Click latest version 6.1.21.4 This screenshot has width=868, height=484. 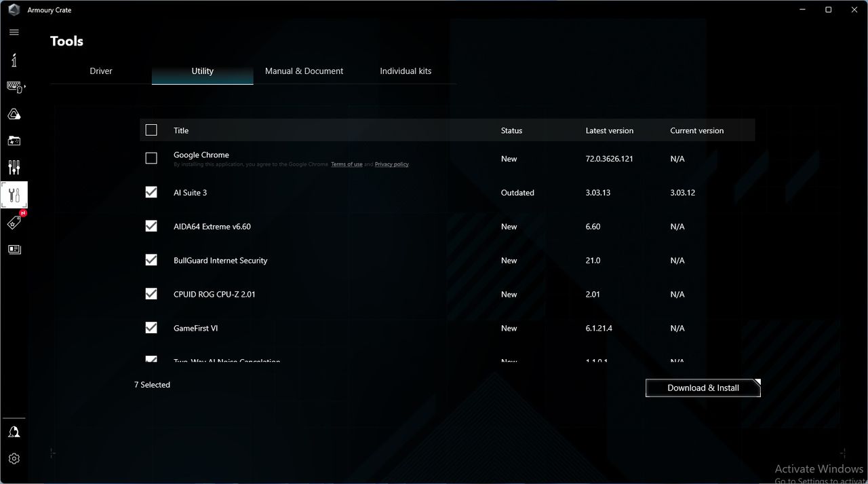599,329
